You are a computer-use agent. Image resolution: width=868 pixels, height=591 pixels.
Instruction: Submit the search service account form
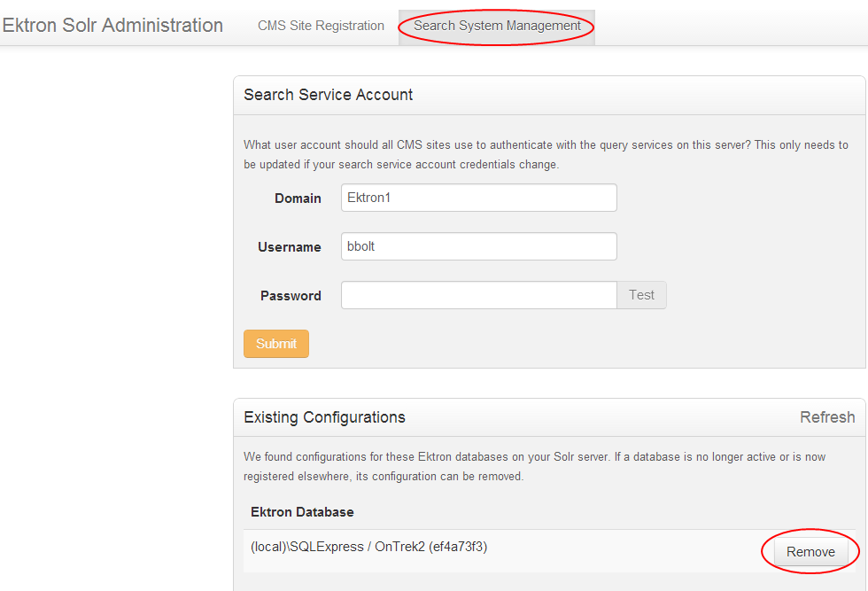click(x=275, y=344)
